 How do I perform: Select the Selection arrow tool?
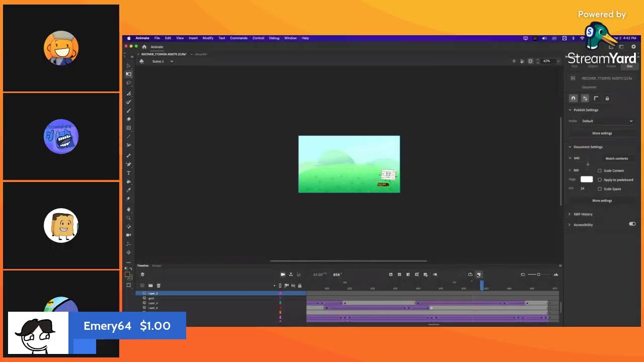[128, 65]
